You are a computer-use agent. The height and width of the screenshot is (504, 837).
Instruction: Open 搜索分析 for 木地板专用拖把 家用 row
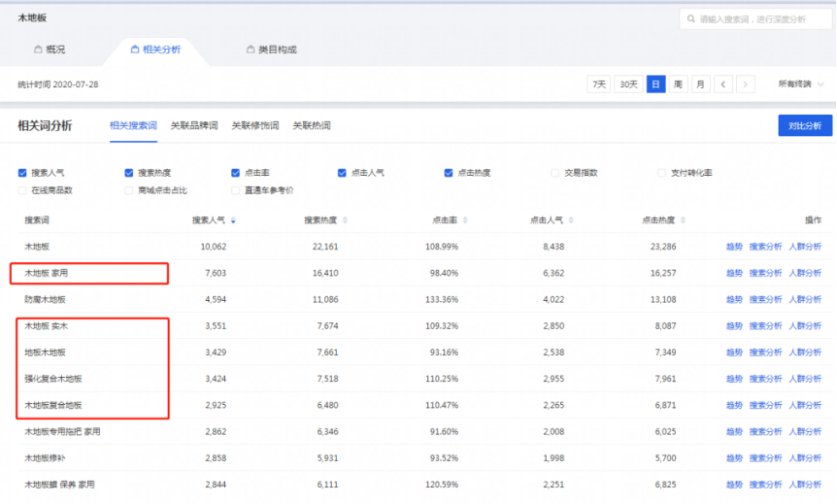click(x=765, y=431)
